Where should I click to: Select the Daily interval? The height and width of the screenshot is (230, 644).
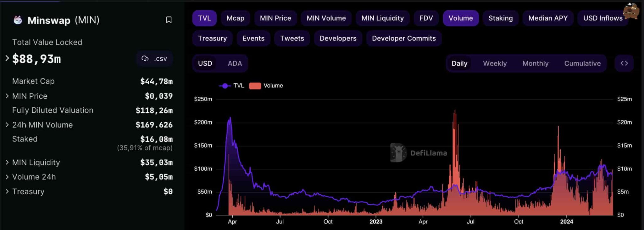(459, 63)
